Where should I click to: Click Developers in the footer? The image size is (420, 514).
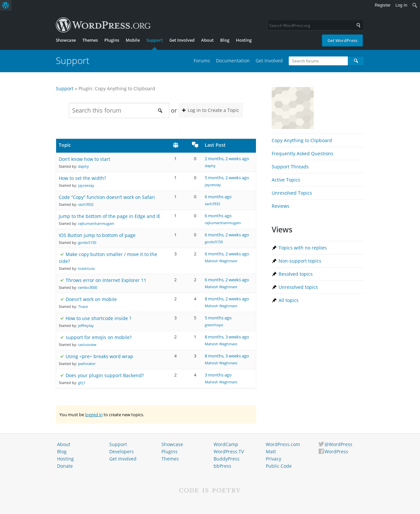pos(121,452)
